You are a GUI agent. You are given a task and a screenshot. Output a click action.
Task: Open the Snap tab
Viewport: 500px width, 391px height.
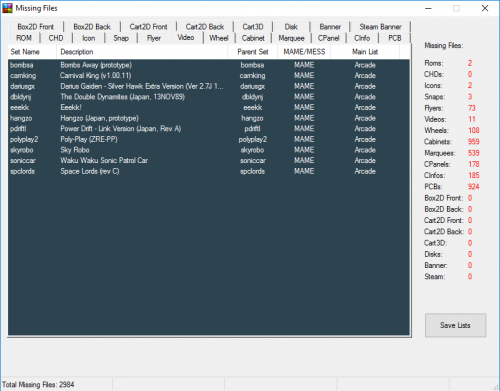coord(121,38)
